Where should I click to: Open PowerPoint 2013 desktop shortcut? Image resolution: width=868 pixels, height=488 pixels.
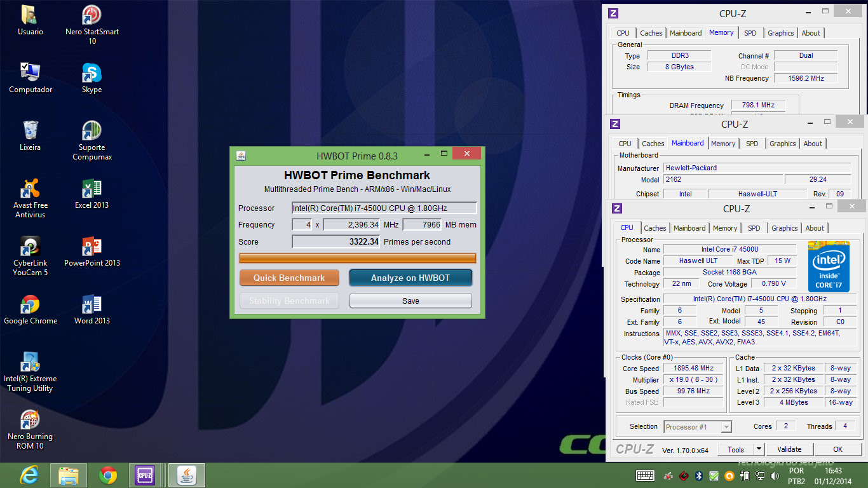pos(92,252)
